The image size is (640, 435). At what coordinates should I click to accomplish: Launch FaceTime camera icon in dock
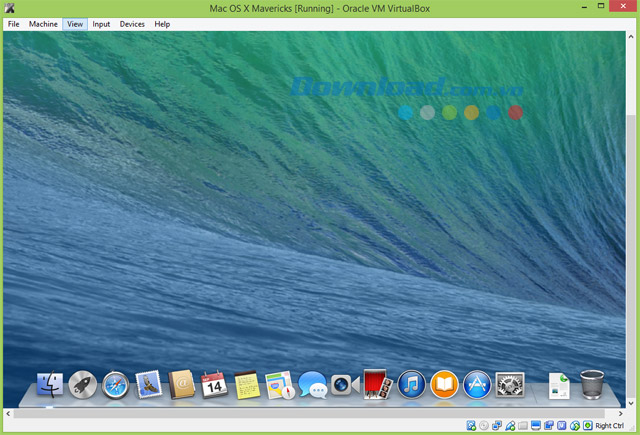pos(345,385)
